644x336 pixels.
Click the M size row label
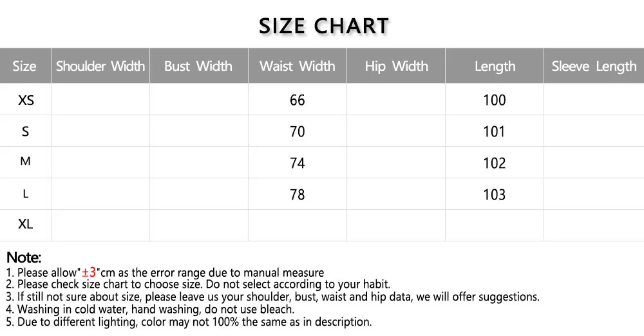tap(26, 162)
